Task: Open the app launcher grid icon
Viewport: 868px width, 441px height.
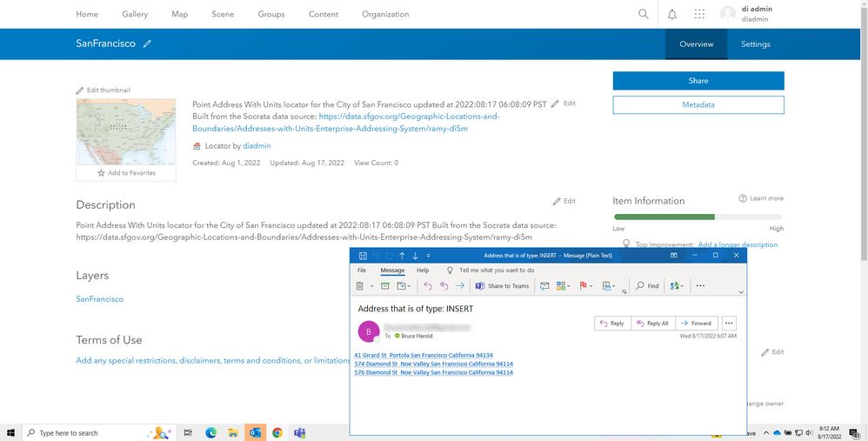Action: [x=700, y=14]
